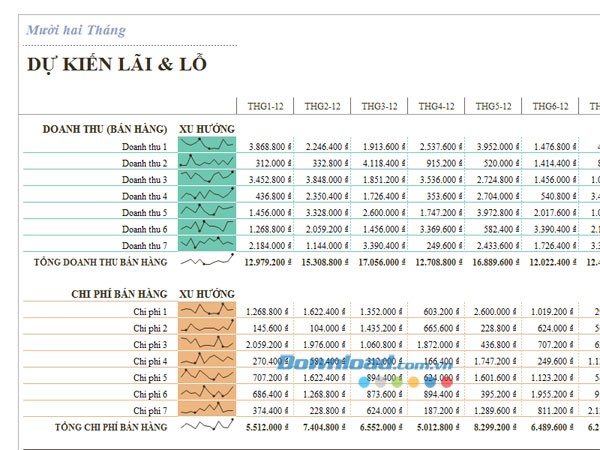
Task: Click the Chi phí 3 row label
Action: coord(149,344)
